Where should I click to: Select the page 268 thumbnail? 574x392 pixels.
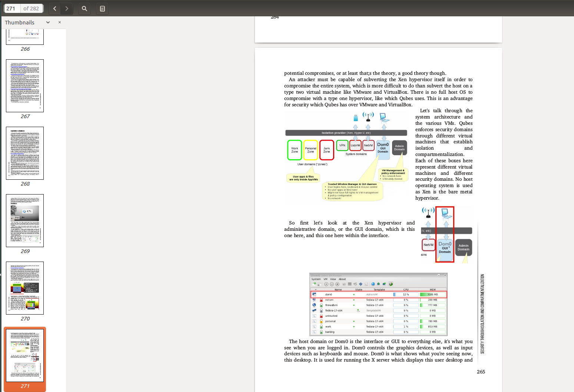25,153
